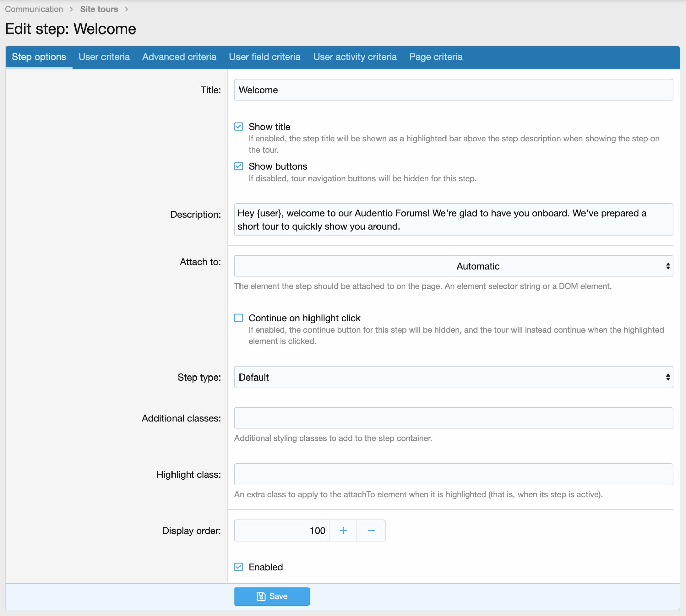
Task: Open the Step type dropdown showing Default
Action: (454, 377)
